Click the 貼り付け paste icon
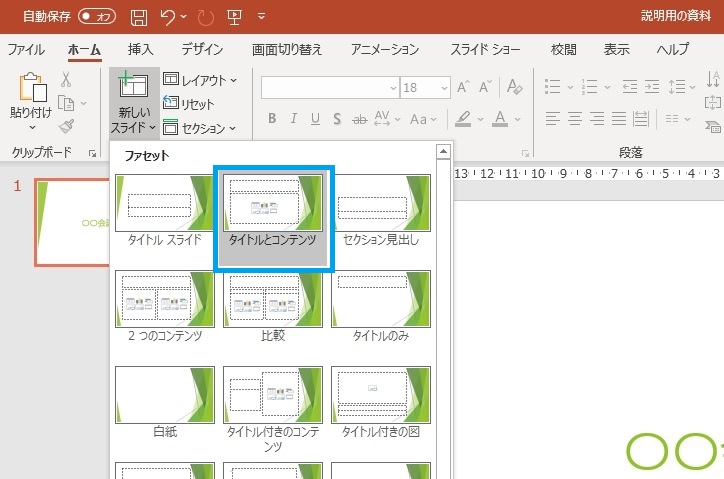The image size is (724, 479). pos(32,87)
